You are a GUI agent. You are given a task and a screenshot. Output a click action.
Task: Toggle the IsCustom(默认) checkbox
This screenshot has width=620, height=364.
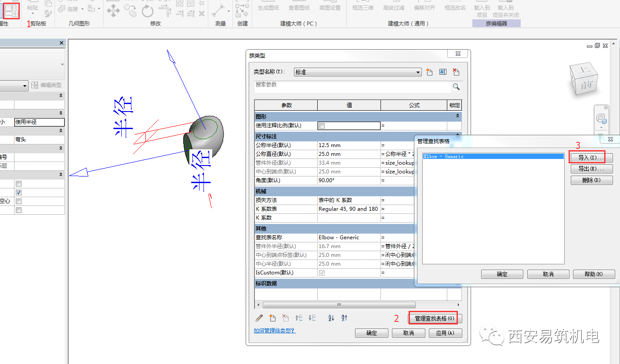(x=322, y=273)
